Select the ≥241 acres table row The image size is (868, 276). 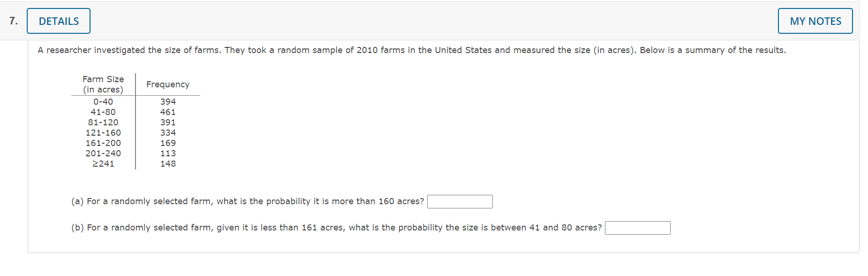[x=103, y=163]
